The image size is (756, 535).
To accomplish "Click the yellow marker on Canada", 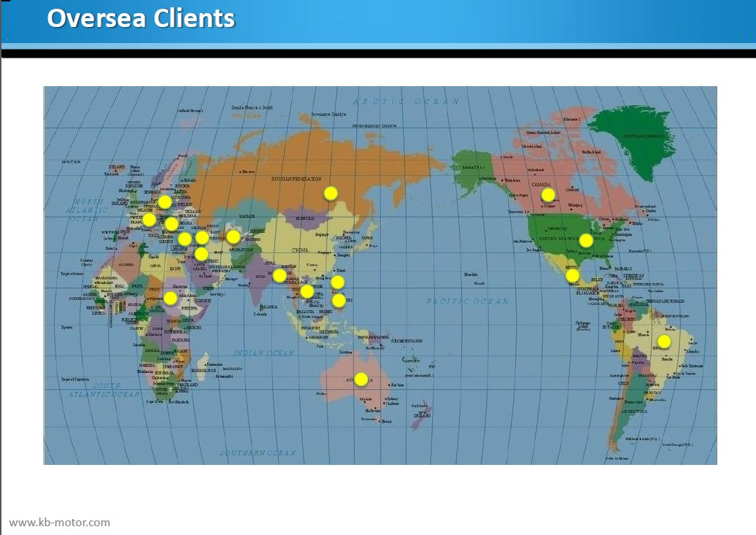I will (548, 195).
